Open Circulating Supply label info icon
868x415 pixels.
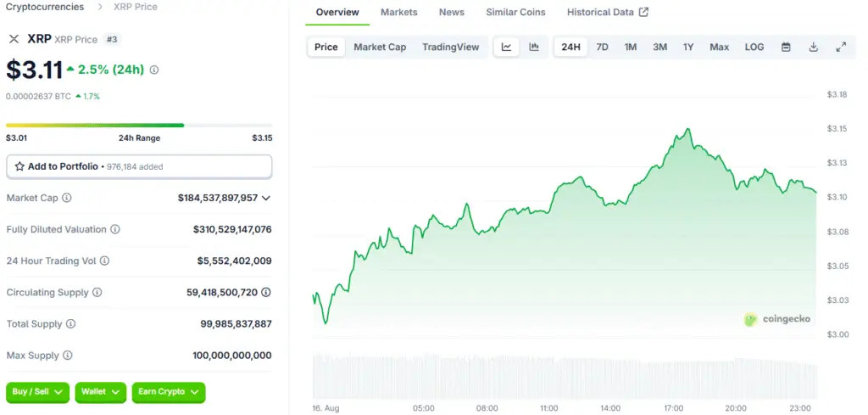(x=97, y=292)
